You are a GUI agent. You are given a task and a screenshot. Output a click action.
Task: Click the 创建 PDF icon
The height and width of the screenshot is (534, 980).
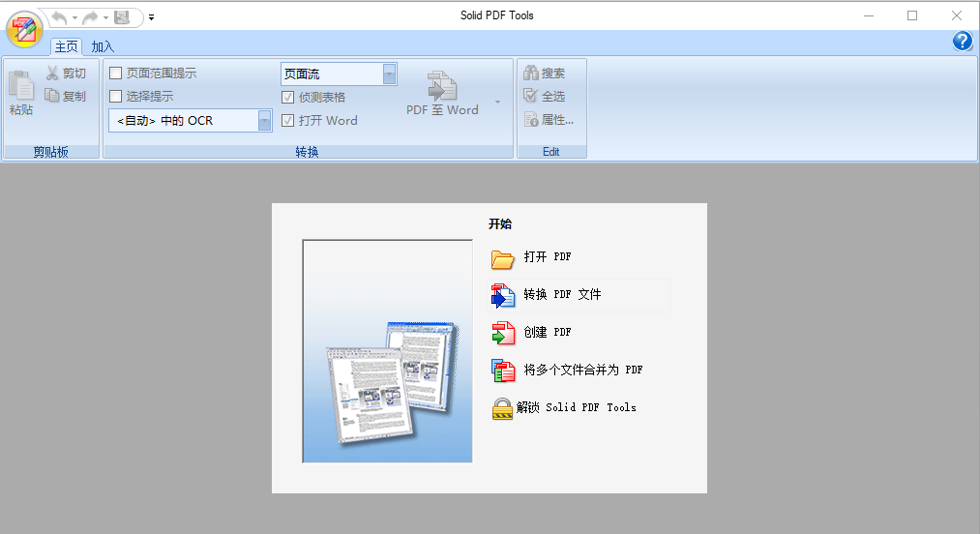pos(502,334)
